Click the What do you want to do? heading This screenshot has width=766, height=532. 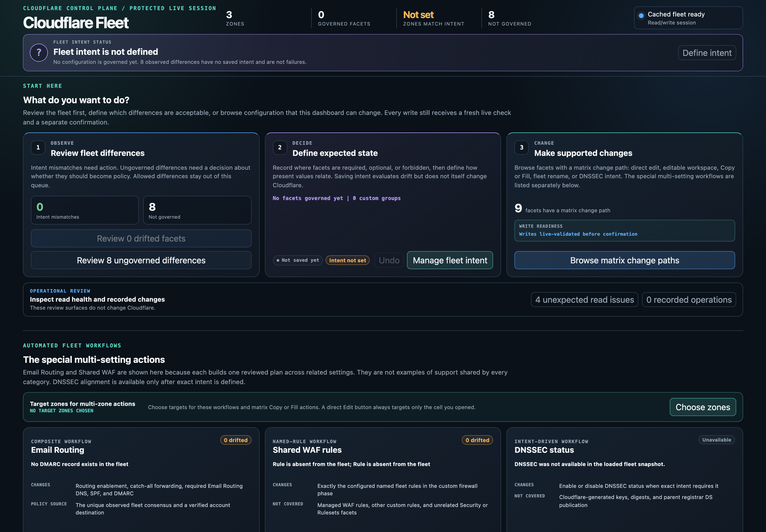(x=76, y=100)
